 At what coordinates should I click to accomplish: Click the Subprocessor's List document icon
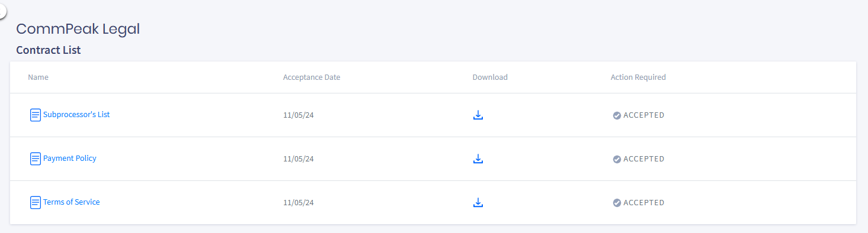(36, 115)
